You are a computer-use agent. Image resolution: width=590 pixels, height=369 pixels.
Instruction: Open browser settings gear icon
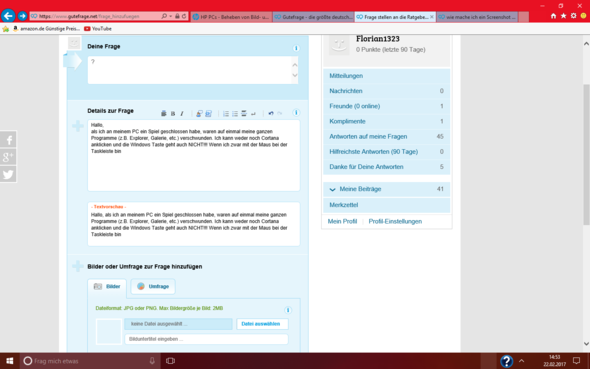(573, 16)
